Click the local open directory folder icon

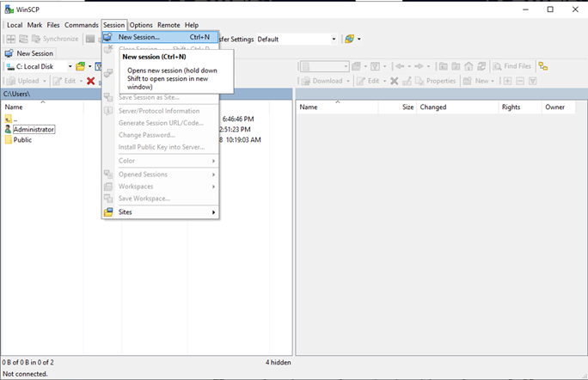(x=80, y=66)
